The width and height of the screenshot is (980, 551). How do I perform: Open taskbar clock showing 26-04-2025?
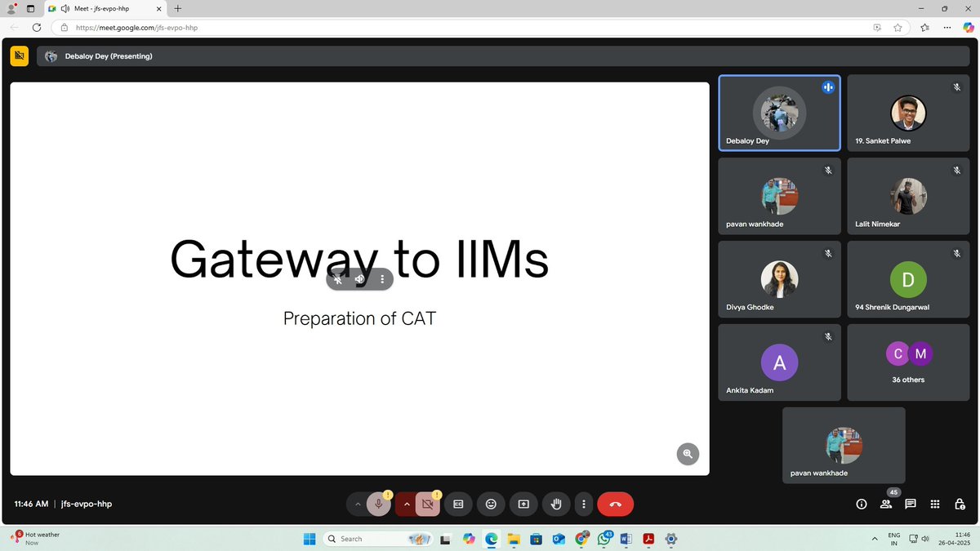[x=954, y=539]
